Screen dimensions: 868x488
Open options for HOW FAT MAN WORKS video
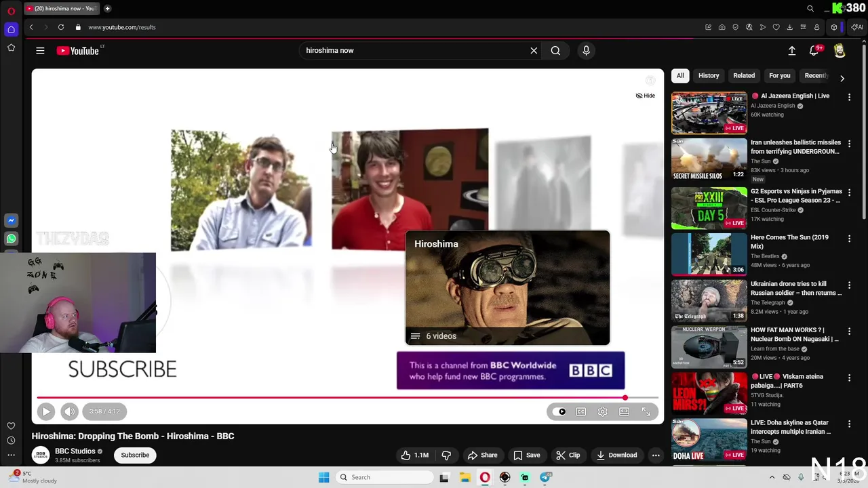click(849, 331)
